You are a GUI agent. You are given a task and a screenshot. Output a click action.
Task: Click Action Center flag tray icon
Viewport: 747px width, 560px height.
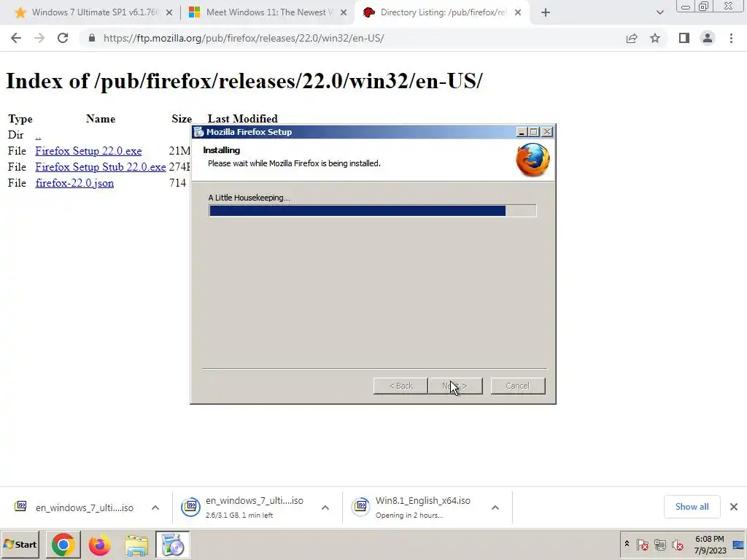642,544
